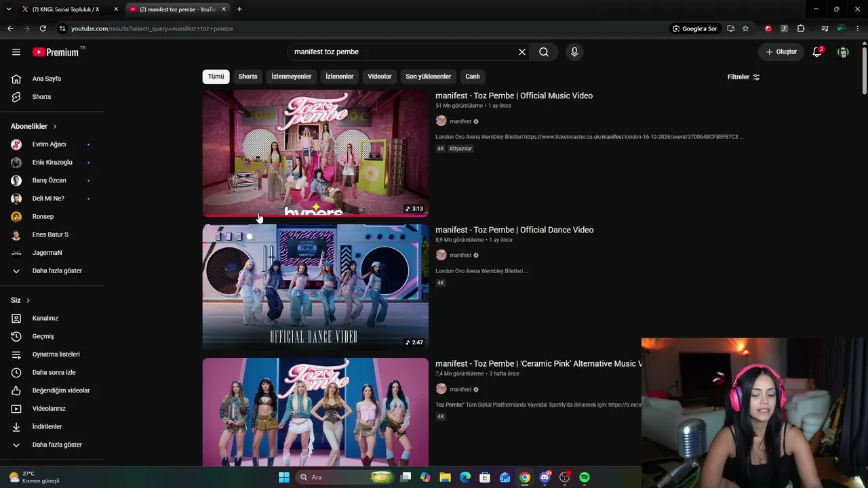This screenshot has height=488, width=868.
Task: Open the Chrome three-dot menu
Action: 858,28
